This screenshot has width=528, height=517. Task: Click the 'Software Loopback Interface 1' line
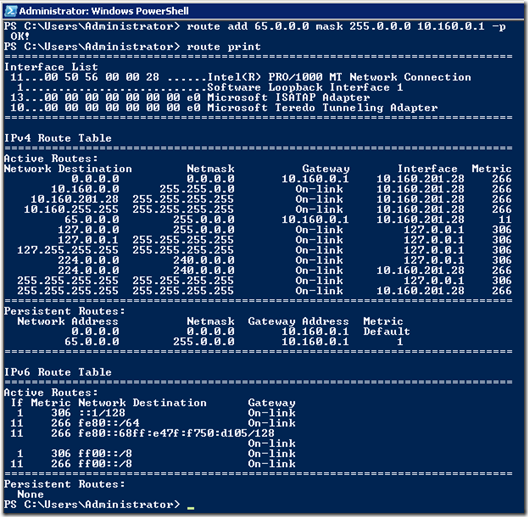(x=210, y=87)
